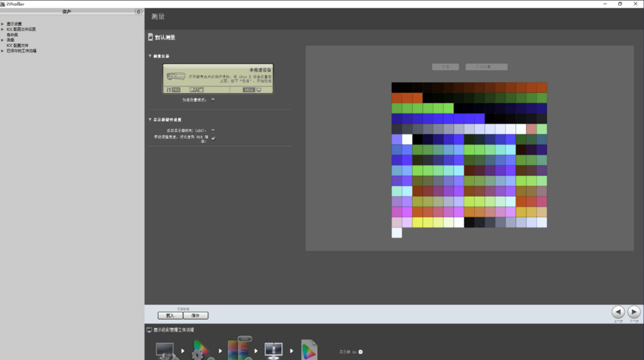The image size is (644, 360).
Task: Select 显示设置 in the assets tree
Action: (14, 24)
